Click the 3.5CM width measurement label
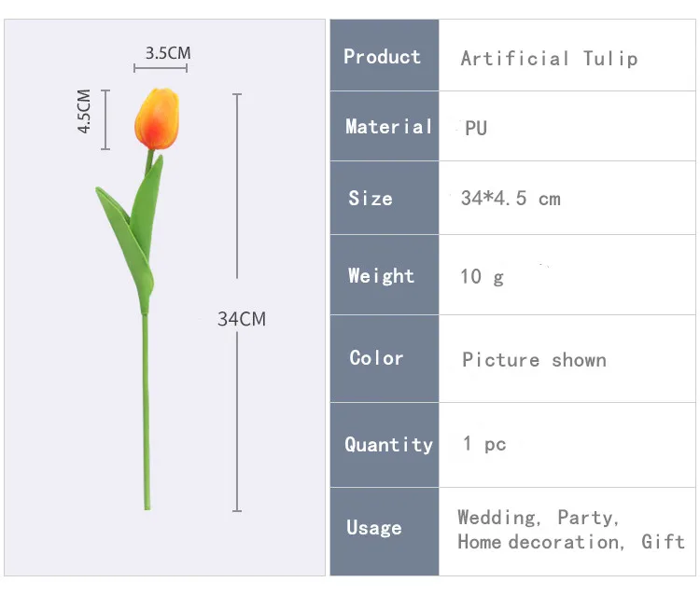 (x=168, y=53)
